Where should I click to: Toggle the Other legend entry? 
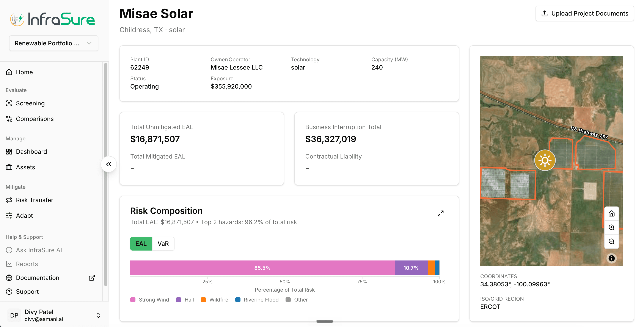297,299
